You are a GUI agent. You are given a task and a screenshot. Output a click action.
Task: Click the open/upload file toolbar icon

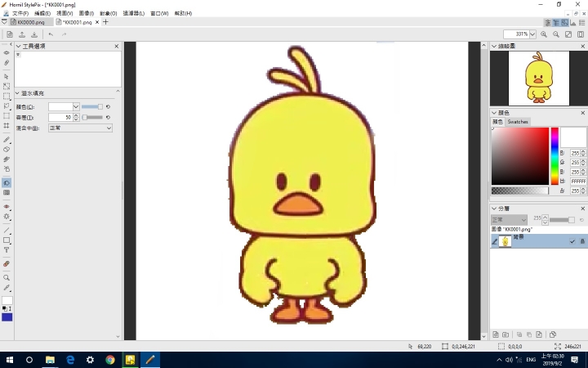(x=22, y=34)
